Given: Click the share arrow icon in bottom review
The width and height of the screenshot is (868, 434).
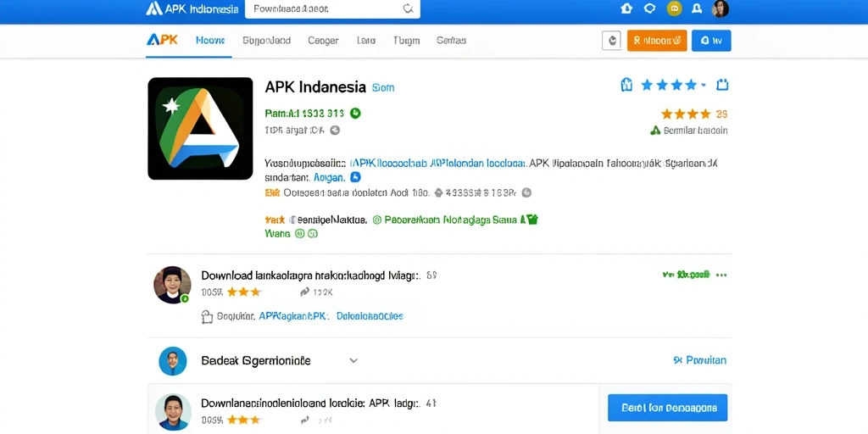Looking at the screenshot, I should (x=304, y=420).
